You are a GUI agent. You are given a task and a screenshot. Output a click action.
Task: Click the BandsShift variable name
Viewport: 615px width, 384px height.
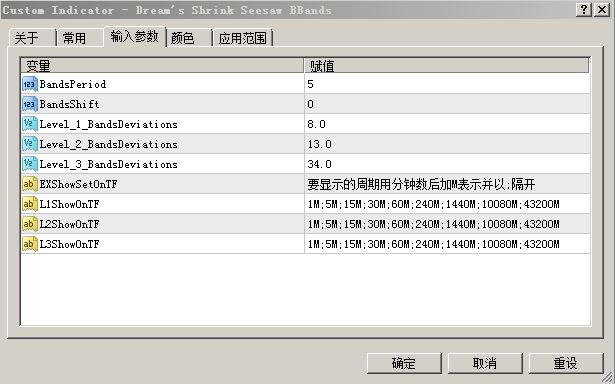coord(69,104)
